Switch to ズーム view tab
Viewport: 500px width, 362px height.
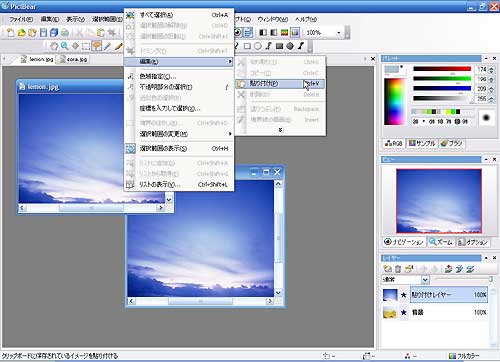tap(441, 242)
